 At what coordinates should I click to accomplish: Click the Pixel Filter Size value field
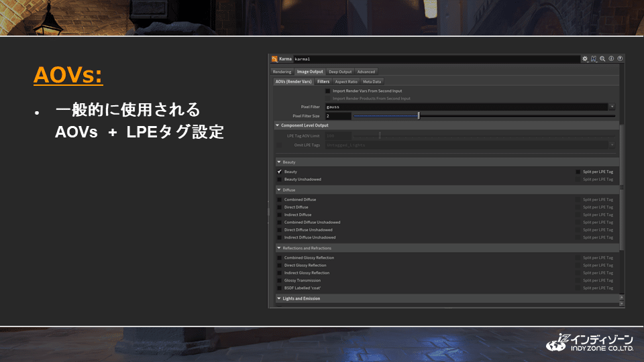click(338, 116)
